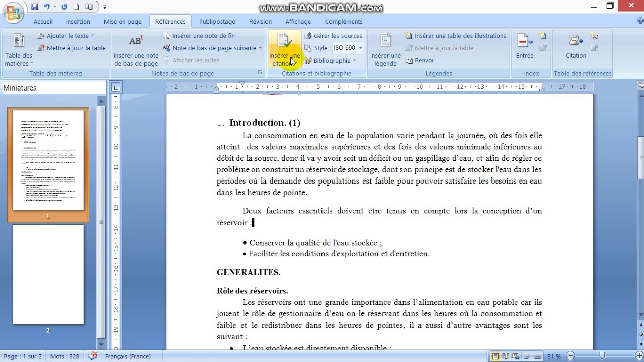Screen dimensions: 644x362
Task: Click the Office button logo
Action: click(x=13, y=13)
